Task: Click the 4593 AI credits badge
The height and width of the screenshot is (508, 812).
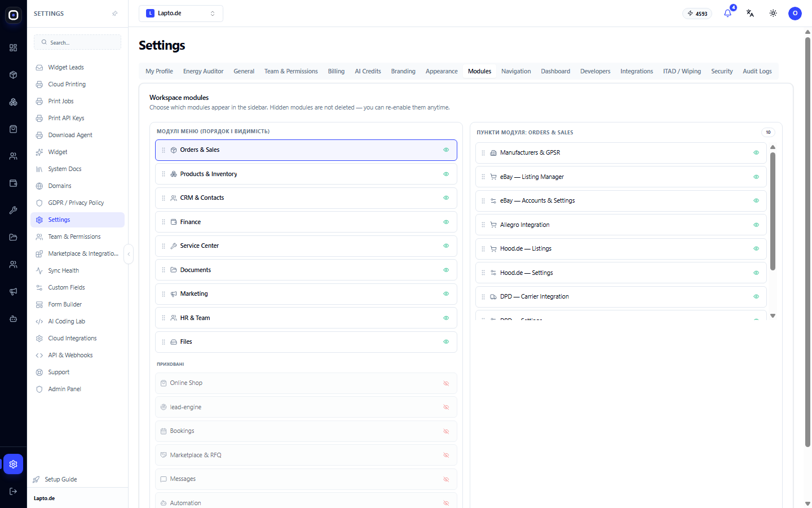Action: 698,14
